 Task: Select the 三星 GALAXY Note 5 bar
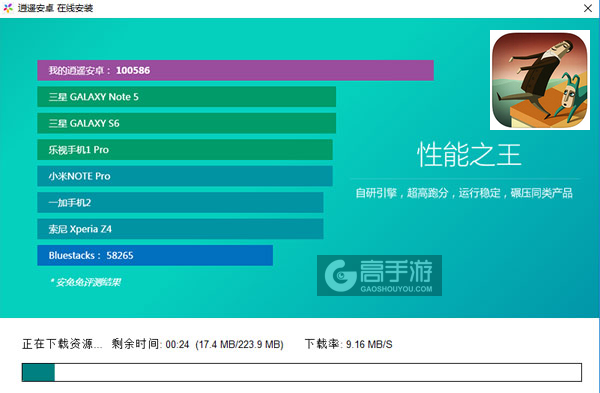click(x=186, y=97)
